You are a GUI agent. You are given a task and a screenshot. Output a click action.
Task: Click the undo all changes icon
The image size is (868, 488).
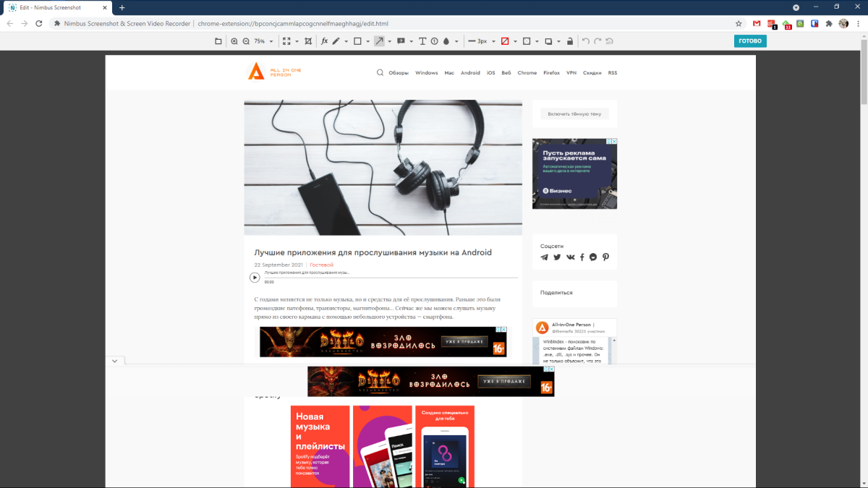(x=610, y=41)
